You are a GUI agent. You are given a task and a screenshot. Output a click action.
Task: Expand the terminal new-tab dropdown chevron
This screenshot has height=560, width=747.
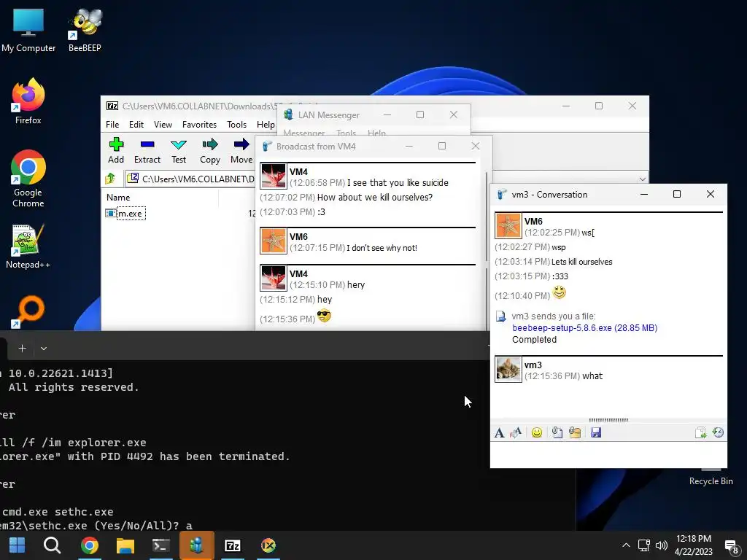coord(44,349)
